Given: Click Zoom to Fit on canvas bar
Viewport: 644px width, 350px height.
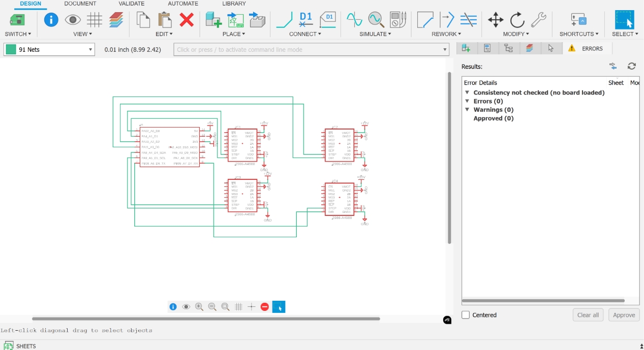Looking at the screenshot, I should click(x=226, y=307).
